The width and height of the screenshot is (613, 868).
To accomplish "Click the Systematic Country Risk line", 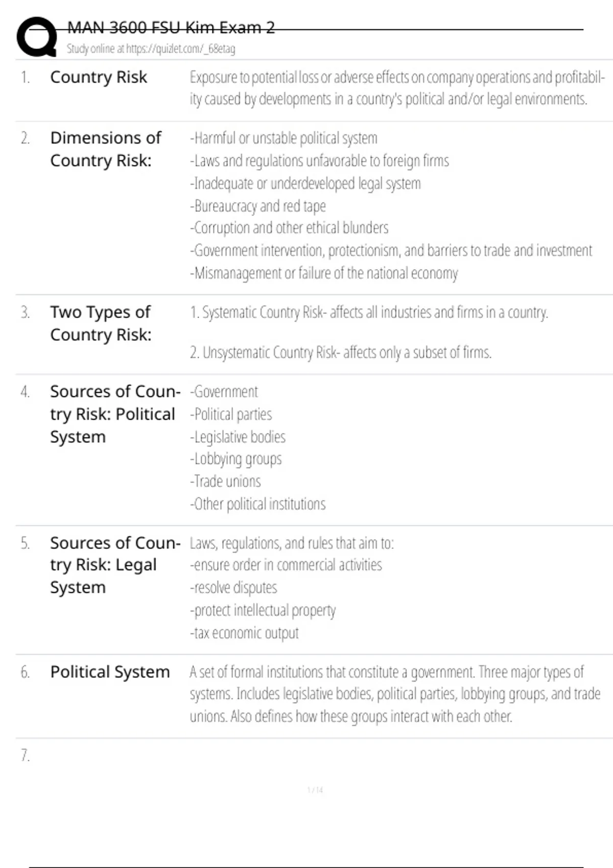I will 369,312.
